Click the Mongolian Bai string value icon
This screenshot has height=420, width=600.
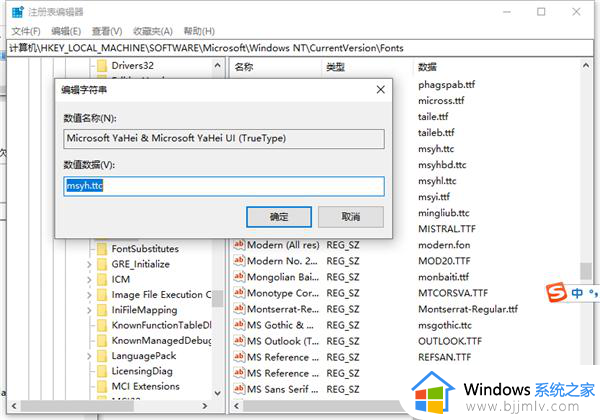[x=239, y=277]
